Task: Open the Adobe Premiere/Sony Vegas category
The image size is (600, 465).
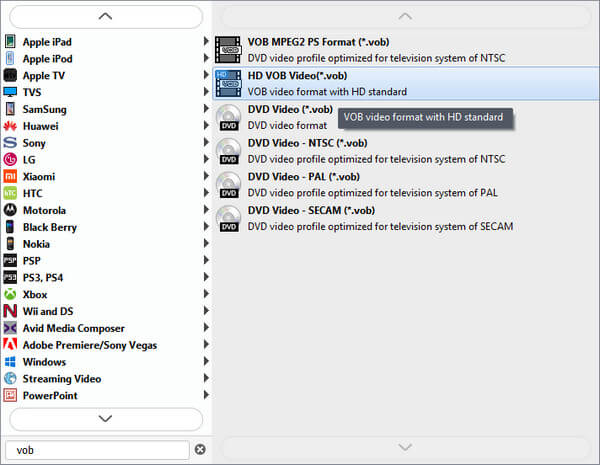Action: pyautogui.click(x=106, y=344)
